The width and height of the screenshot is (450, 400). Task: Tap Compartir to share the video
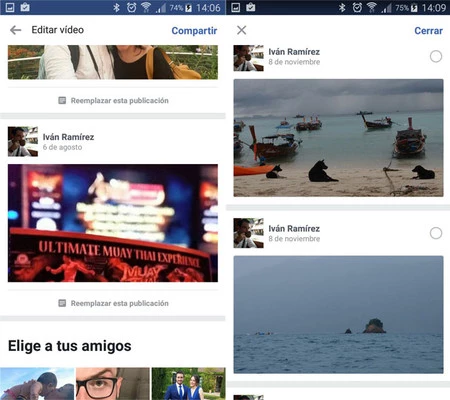(194, 31)
